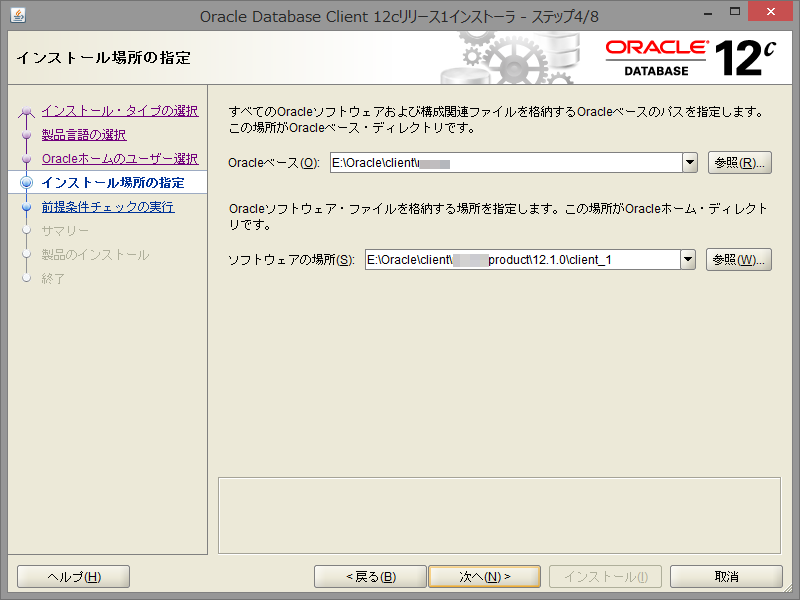Click the ソフトウェアの場所(S) label
The width and height of the screenshot is (800, 600).
291,260
